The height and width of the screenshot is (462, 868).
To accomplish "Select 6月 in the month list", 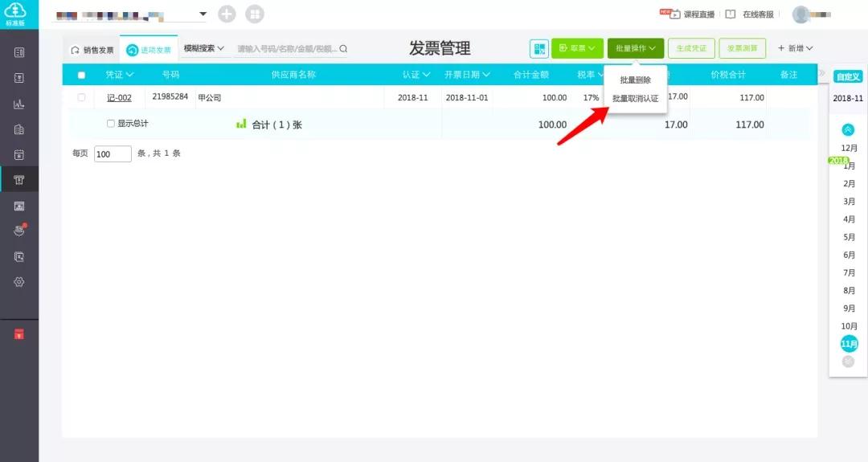I will (850, 255).
